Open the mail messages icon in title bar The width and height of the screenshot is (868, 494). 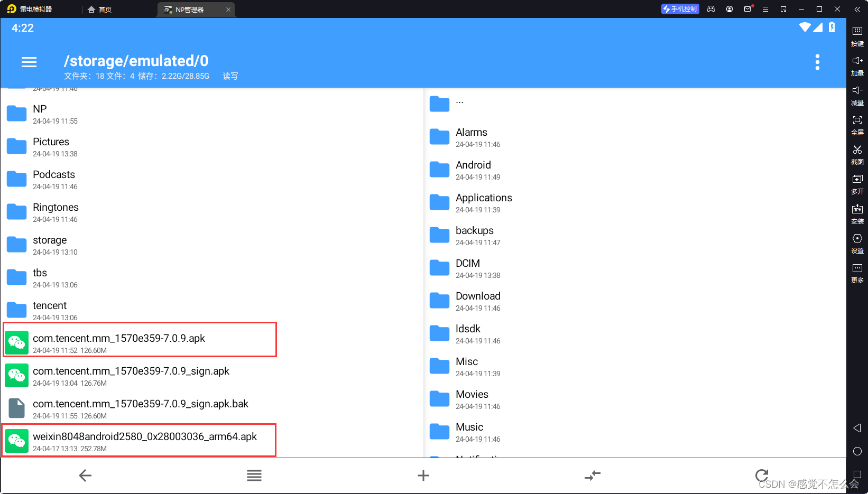747,9
